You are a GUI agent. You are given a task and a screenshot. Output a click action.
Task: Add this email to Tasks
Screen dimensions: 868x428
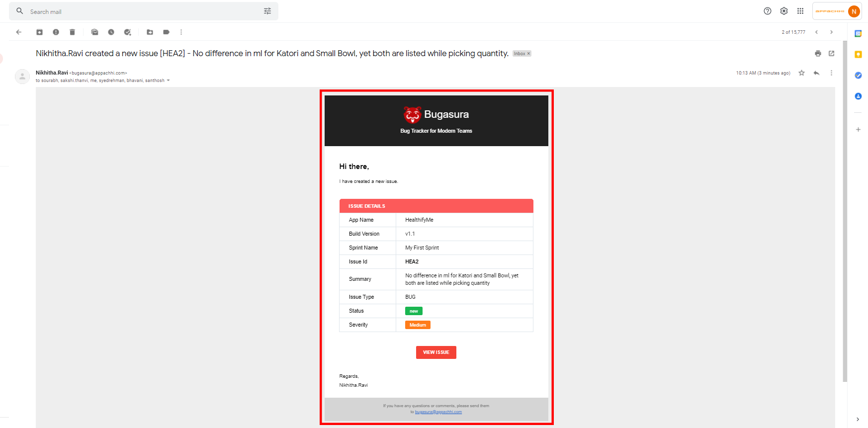click(x=127, y=32)
